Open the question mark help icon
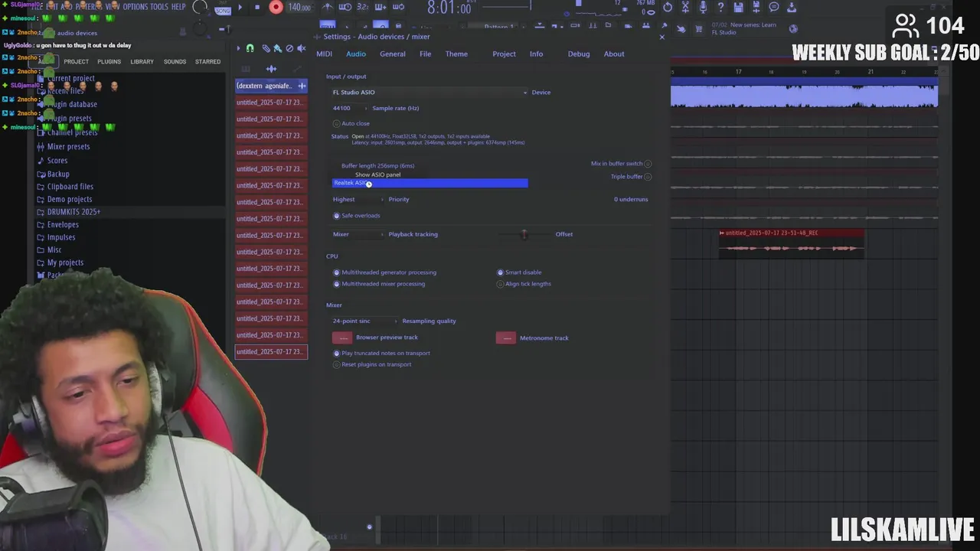Screen dimensions: 980x551 (720, 7)
